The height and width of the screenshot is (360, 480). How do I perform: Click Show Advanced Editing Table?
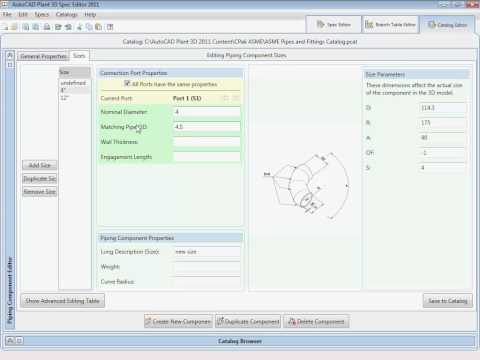[x=63, y=301]
